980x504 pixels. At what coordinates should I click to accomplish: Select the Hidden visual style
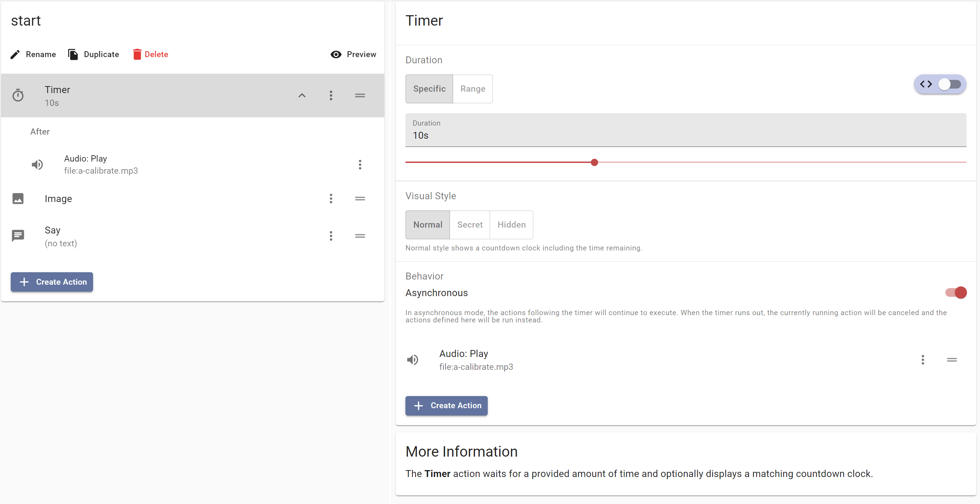coord(511,225)
